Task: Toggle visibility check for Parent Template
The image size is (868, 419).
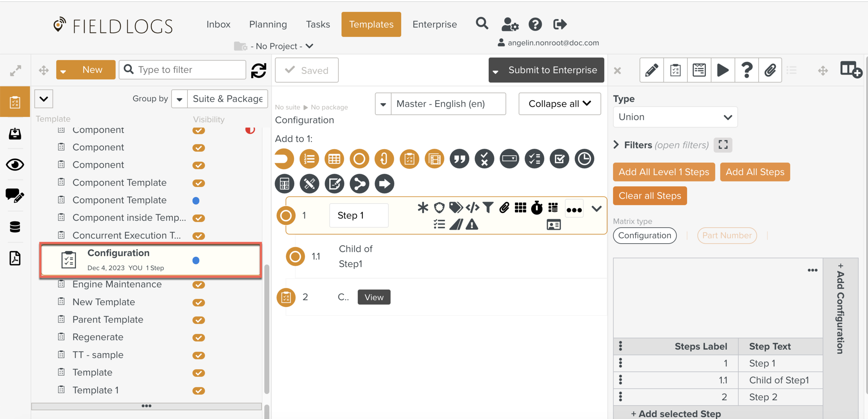Action: [199, 320]
